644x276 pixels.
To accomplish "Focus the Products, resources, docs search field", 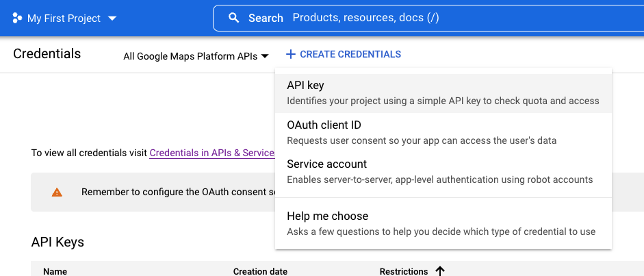I will 428,18.
